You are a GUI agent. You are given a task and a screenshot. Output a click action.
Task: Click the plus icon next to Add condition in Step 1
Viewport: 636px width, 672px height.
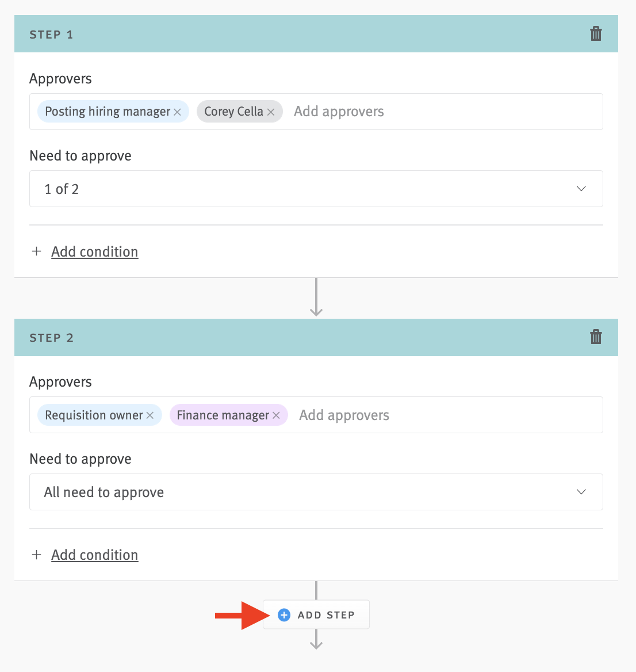pos(36,251)
